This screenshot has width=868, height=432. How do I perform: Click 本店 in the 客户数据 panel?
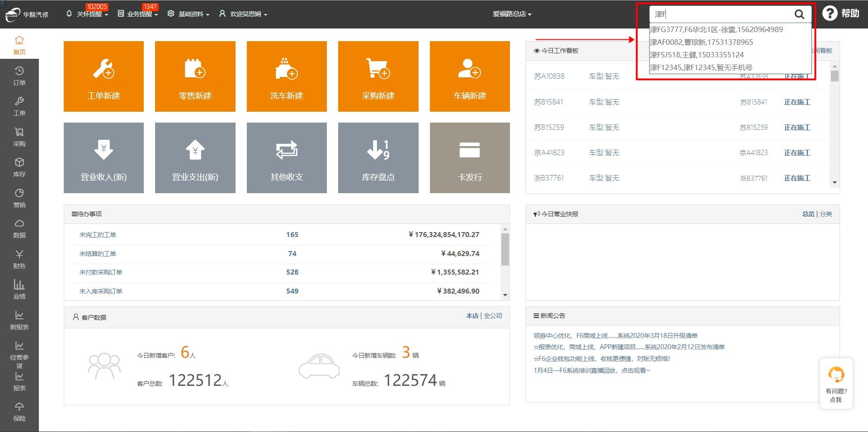472,316
